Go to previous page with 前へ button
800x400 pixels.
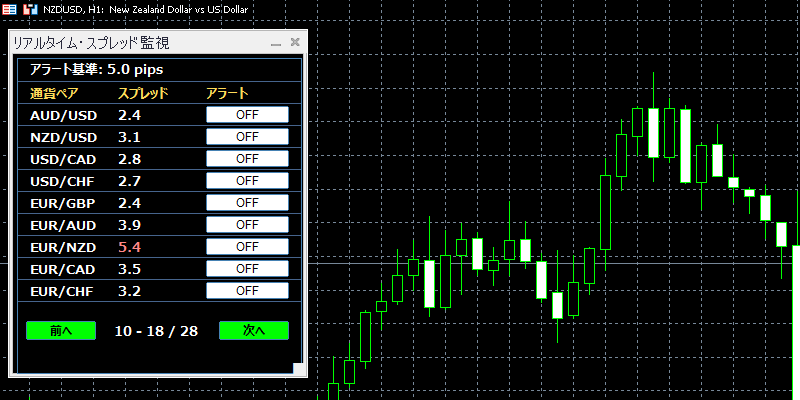pyautogui.click(x=61, y=331)
